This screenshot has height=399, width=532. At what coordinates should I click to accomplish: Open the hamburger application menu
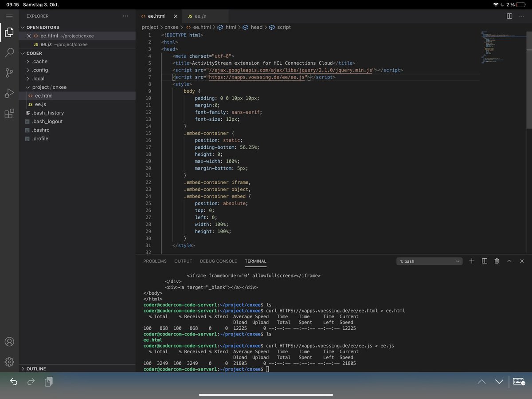[9, 16]
